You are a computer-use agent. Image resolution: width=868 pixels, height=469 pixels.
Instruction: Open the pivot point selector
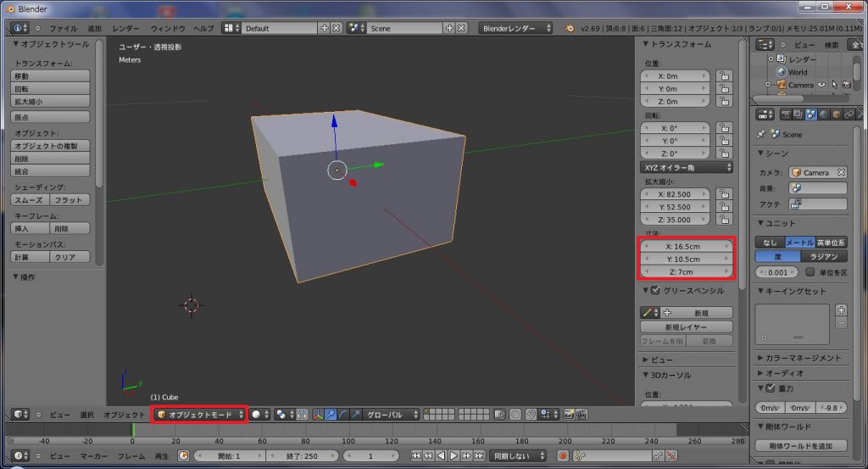284,414
